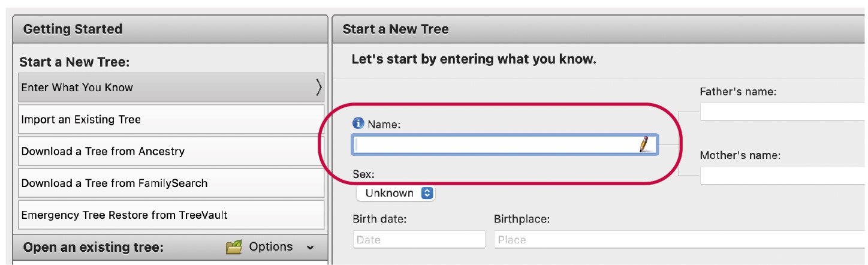Click the arrow on Enter What You Know

point(318,88)
